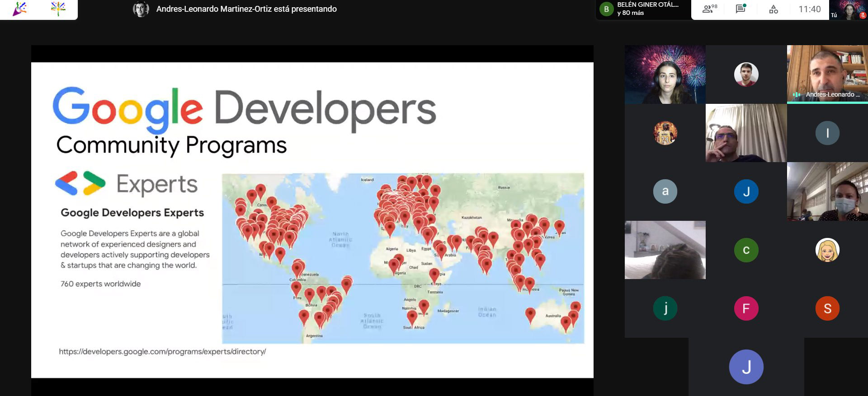Select the green letter c avatar
Viewport: 868px width, 396px height.
click(746, 250)
